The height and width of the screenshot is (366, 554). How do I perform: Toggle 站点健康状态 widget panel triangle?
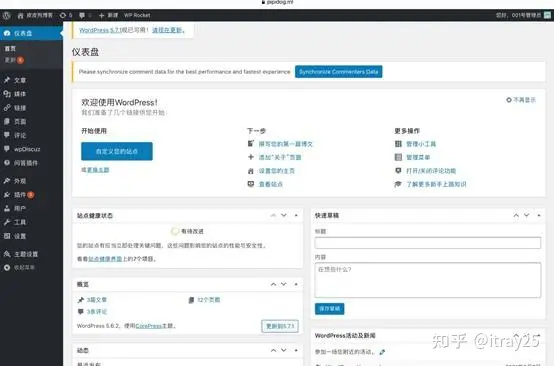[296, 215]
